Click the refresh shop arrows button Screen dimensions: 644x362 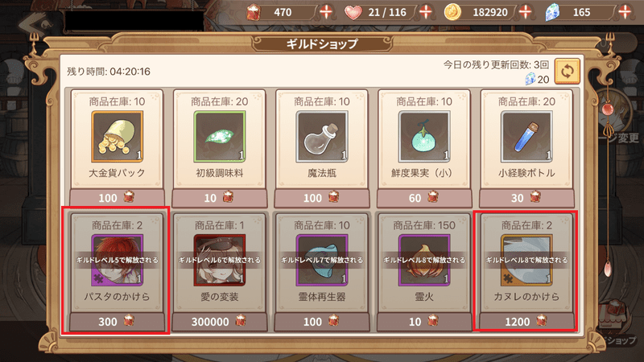coord(568,71)
